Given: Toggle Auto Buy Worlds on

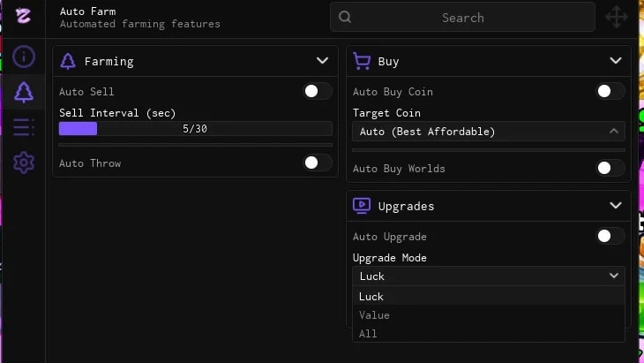Looking at the screenshot, I should click(x=610, y=168).
